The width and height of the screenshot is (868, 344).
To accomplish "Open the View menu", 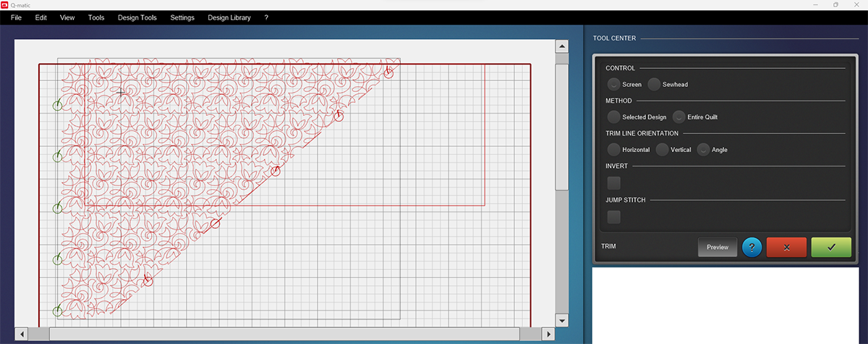I will [67, 17].
